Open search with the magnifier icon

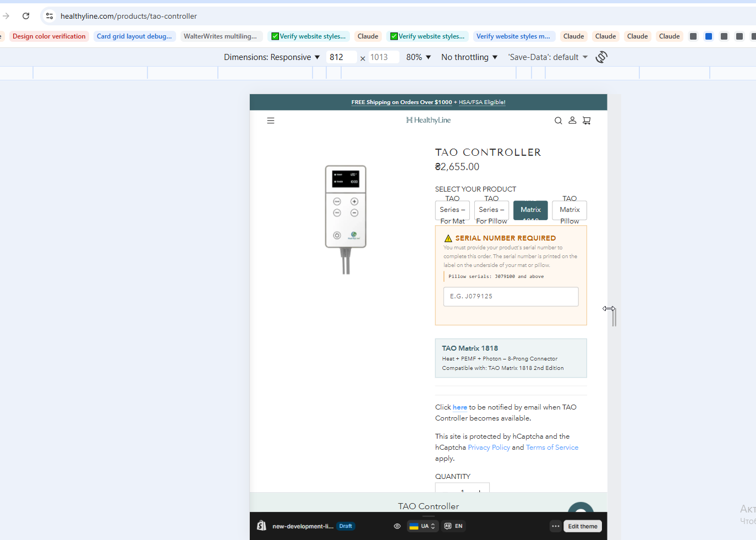558,121
